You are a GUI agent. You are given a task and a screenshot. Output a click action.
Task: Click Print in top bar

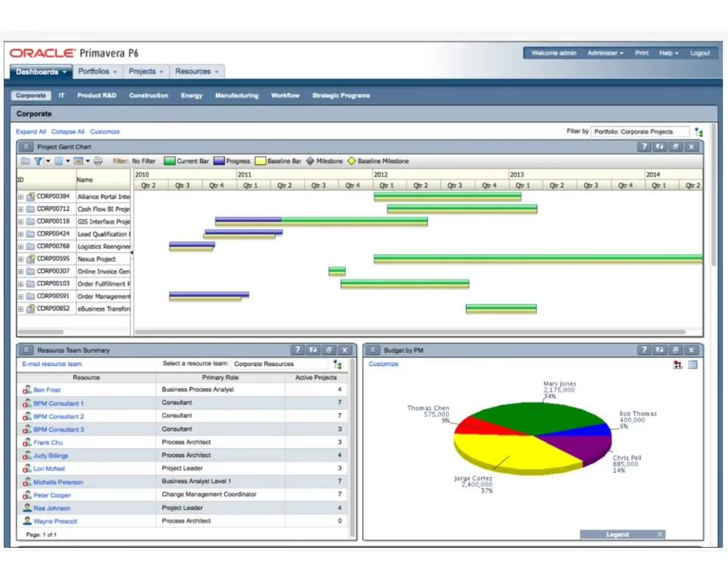point(642,53)
